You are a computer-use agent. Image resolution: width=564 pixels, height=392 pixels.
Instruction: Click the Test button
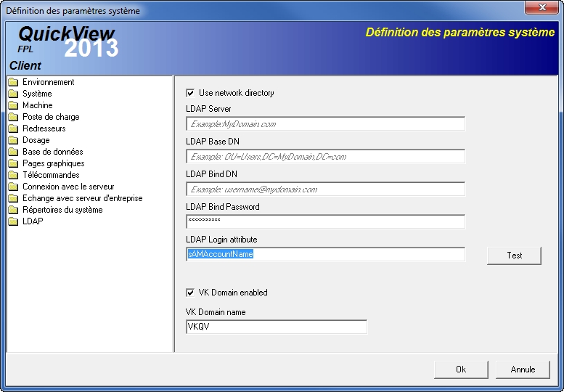[x=514, y=256]
